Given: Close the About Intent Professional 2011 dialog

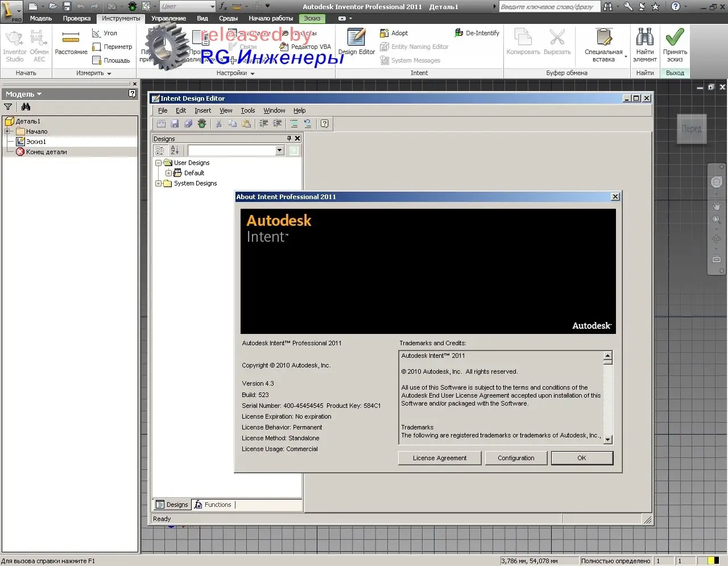Looking at the screenshot, I should tap(615, 196).
